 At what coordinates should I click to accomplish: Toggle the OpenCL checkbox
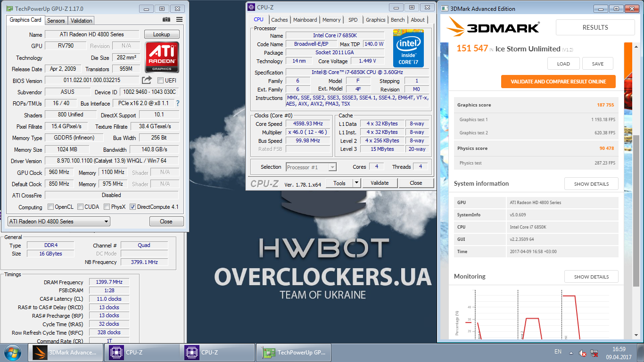pos(50,207)
